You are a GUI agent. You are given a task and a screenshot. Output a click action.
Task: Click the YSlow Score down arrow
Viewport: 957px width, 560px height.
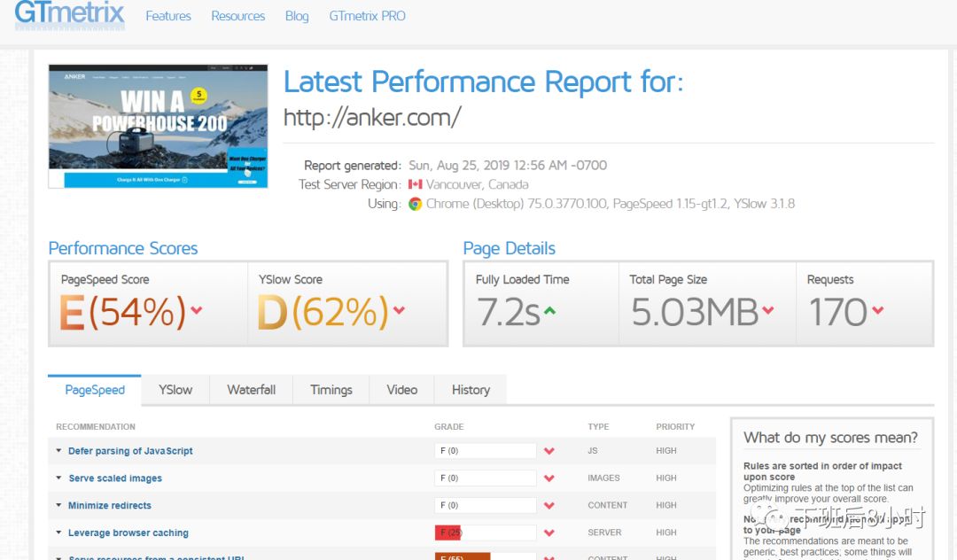399,310
